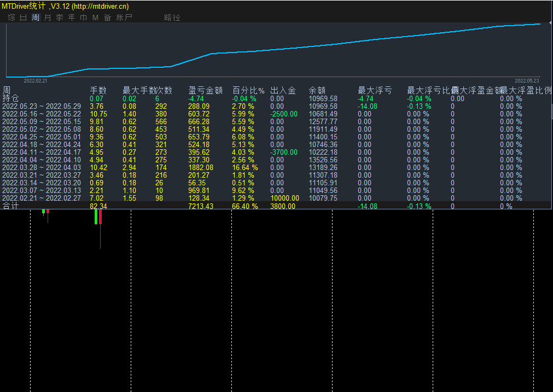Click the chart end date 2022.05.23

pos(527,81)
